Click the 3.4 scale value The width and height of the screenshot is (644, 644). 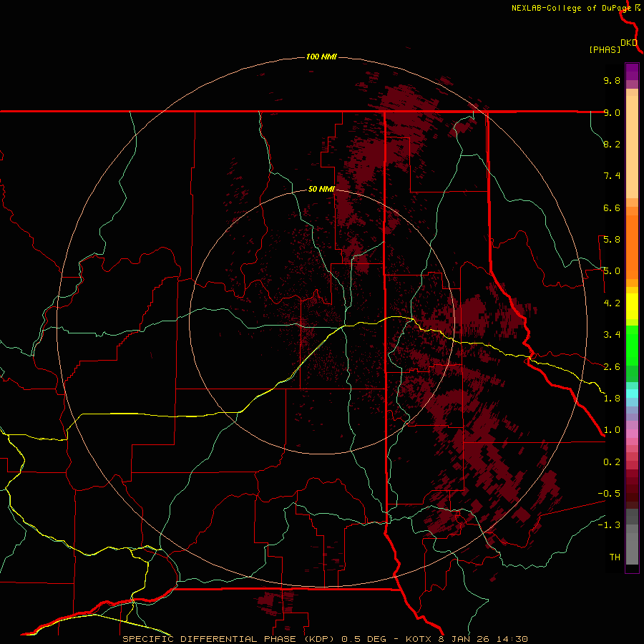click(x=612, y=335)
